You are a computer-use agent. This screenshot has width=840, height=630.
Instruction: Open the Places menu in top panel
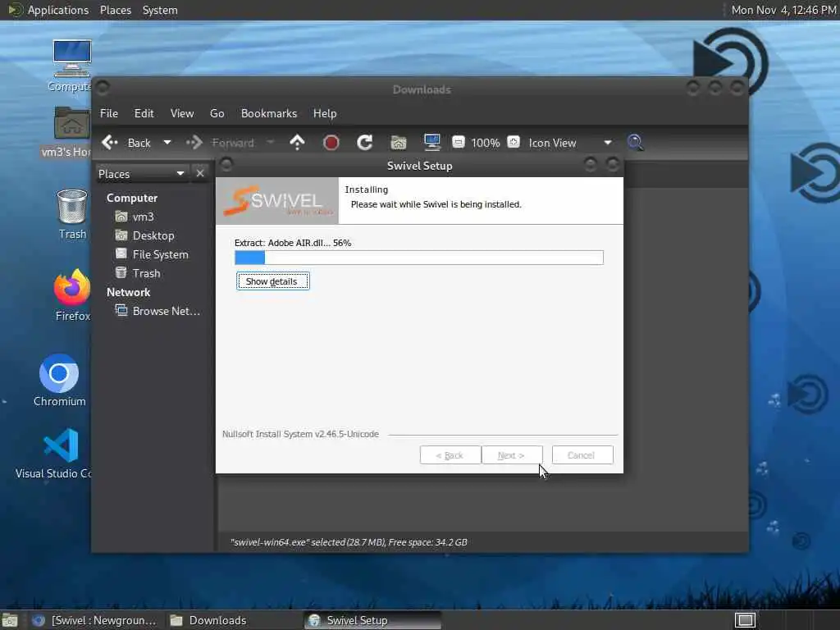(x=115, y=10)
